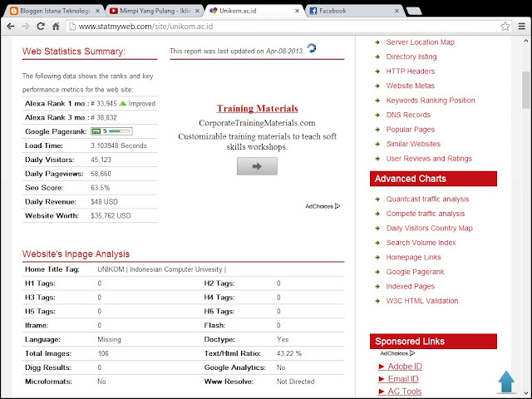The image size is (532, 399).
Task: Click the Seo Score value 63.5%
Action: (x=100, y=188)
